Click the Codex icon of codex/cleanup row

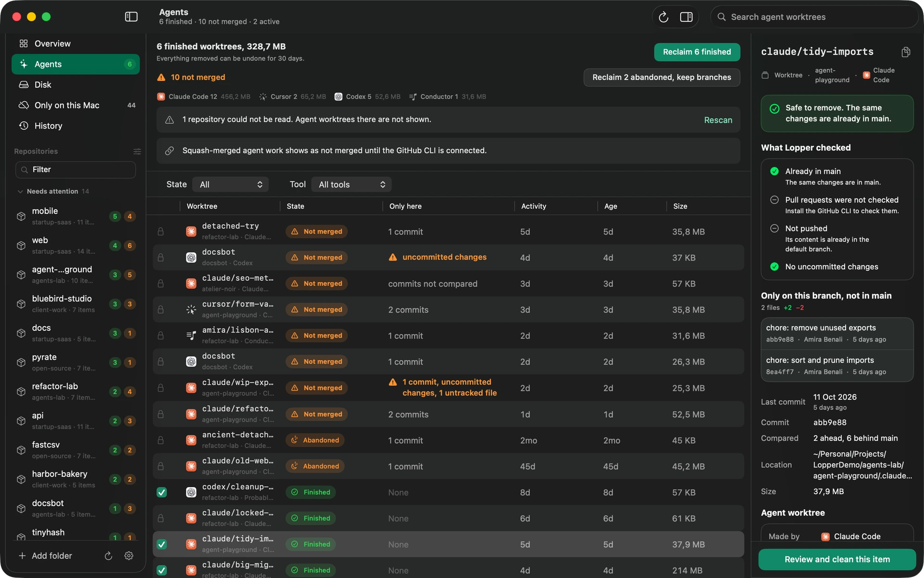pos(191,492)
